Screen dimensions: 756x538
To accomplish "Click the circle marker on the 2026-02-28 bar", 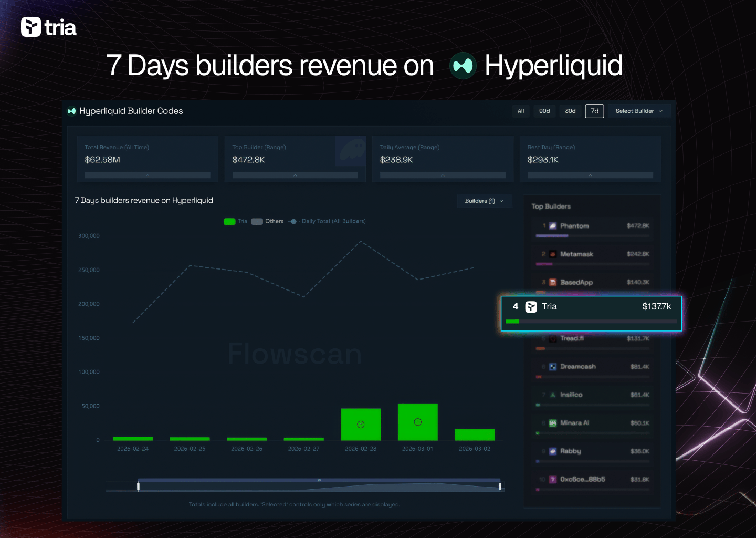I will click(361, 425).
